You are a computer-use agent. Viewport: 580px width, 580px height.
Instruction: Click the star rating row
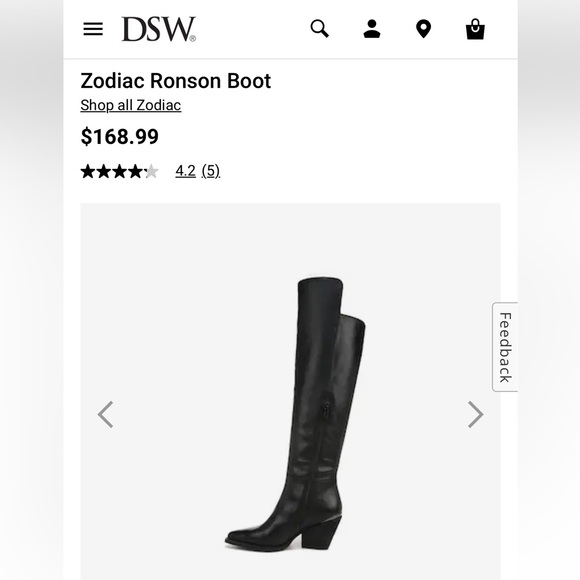tap(119, 171)
